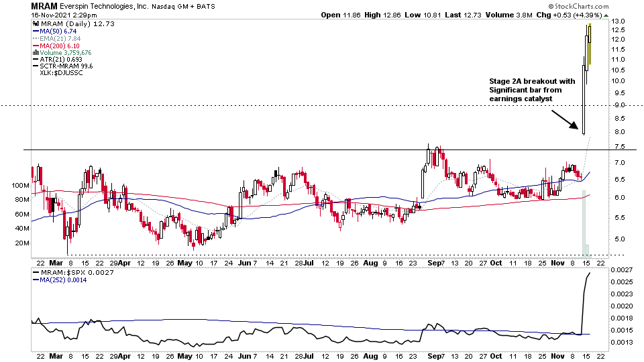Click the ATR(21) 0.693 legend entry
The height and width of the screenshot is (362, 644).
tap(61, 59)
